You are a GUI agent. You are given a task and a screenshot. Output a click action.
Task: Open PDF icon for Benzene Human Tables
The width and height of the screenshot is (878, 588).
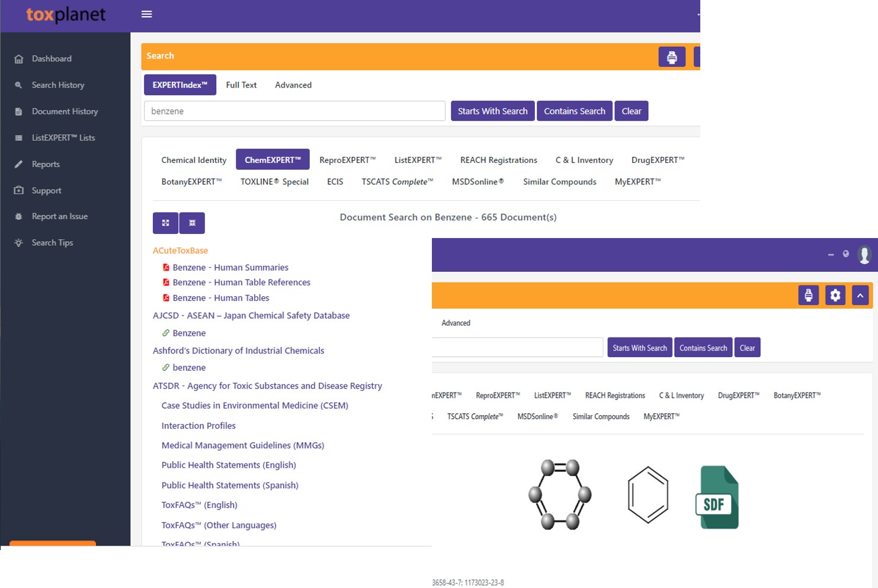click(x=166, y=298)
